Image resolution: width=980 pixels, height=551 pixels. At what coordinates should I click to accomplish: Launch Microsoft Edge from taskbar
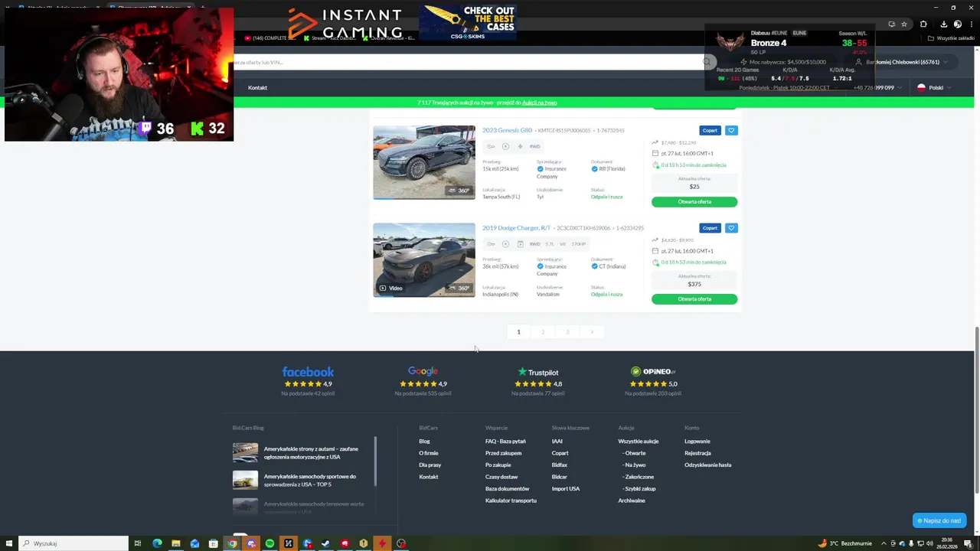[157, 543]
